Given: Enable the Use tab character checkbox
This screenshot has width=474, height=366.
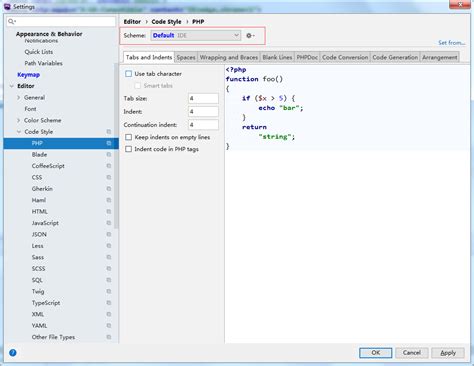Looking at the screenshot, I should tap(129, 74).
